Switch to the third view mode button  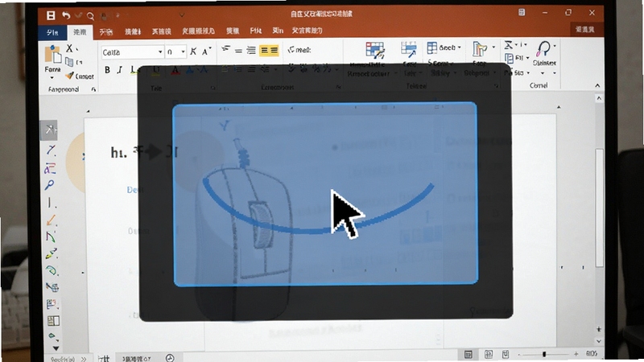tap(506, 354)
